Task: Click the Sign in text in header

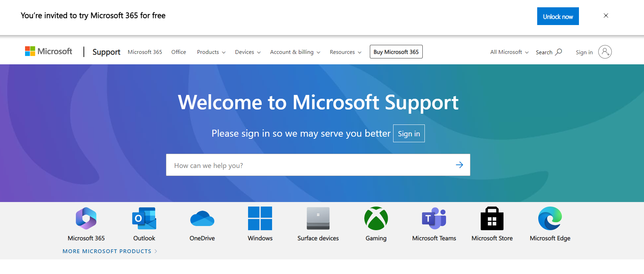Action: pos(584,53)
